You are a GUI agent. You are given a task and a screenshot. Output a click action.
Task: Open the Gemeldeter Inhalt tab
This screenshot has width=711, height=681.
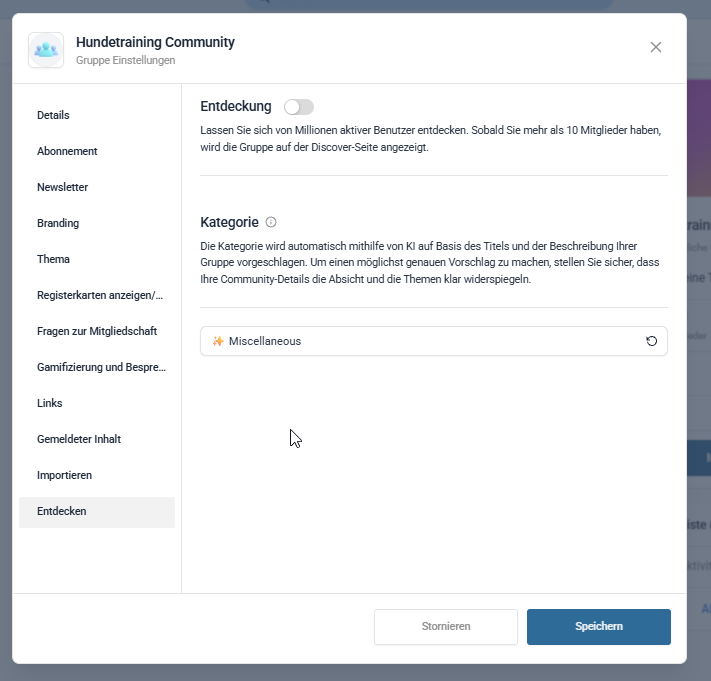tap(79, 439)
